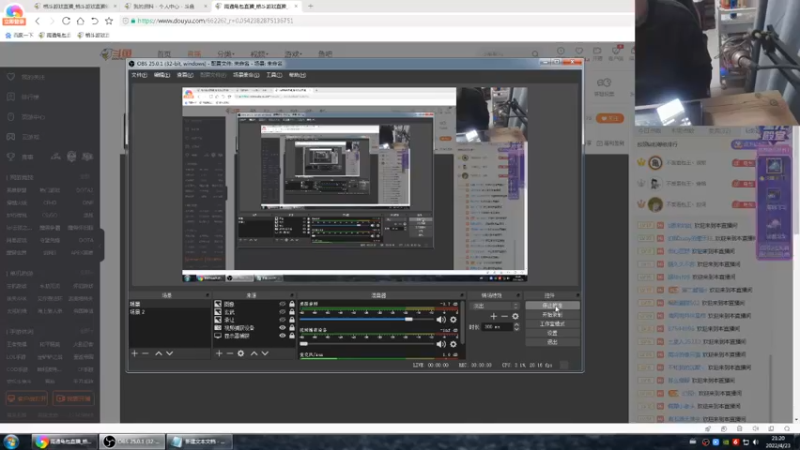Toggle the eye icon for 视频捕获设备 source
The image size is (800, 450).
point(282,328)
